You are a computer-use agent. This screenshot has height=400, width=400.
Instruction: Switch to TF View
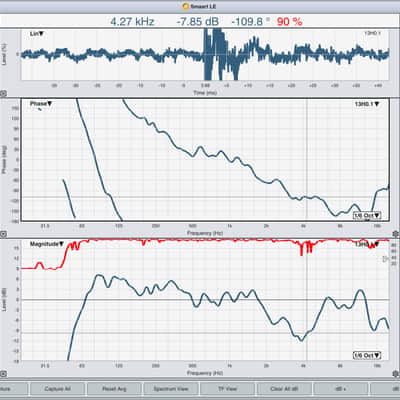[227, 389]
